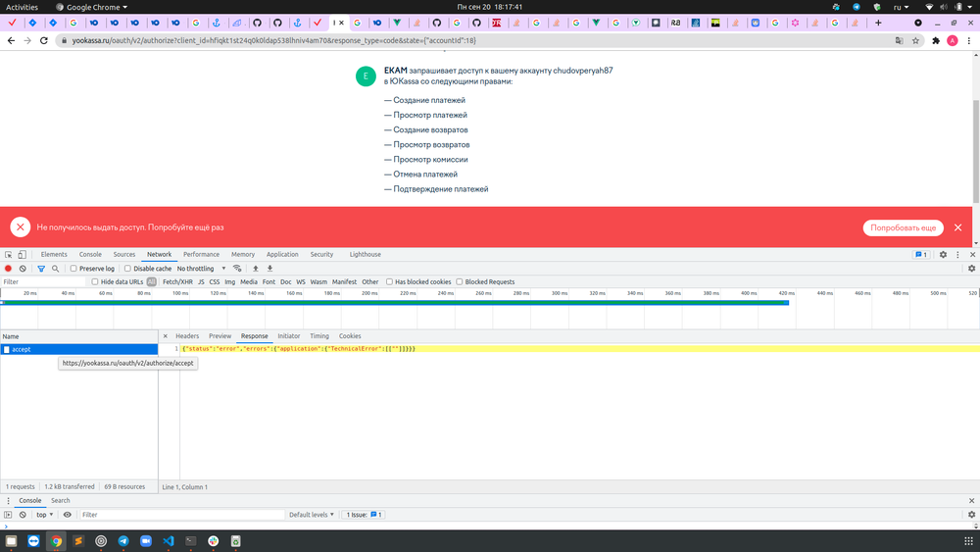
Task: Clear console icon in drawer
Action: click(x=23, y=515)
